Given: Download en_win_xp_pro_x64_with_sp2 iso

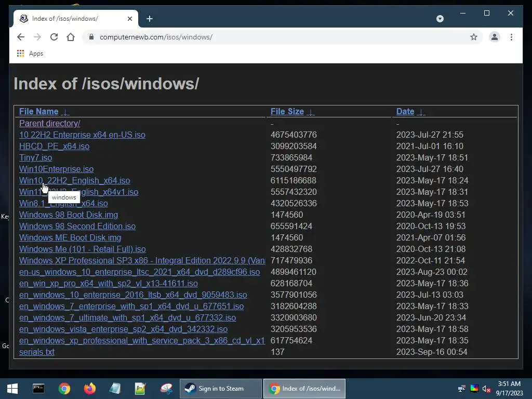Looking at the screenshot, I should 109,283.
